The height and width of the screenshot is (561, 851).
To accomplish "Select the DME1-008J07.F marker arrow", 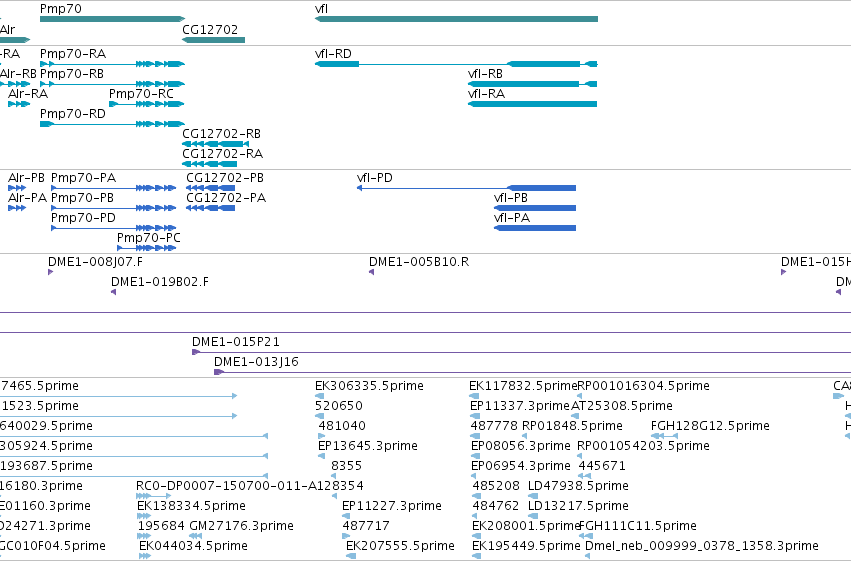I will (50, 272).
